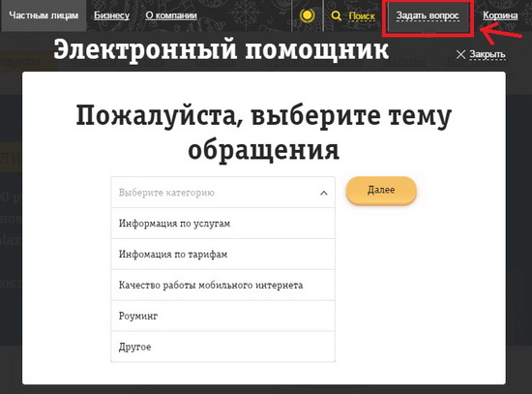Open the Корзина link

(x=500, y=15)
